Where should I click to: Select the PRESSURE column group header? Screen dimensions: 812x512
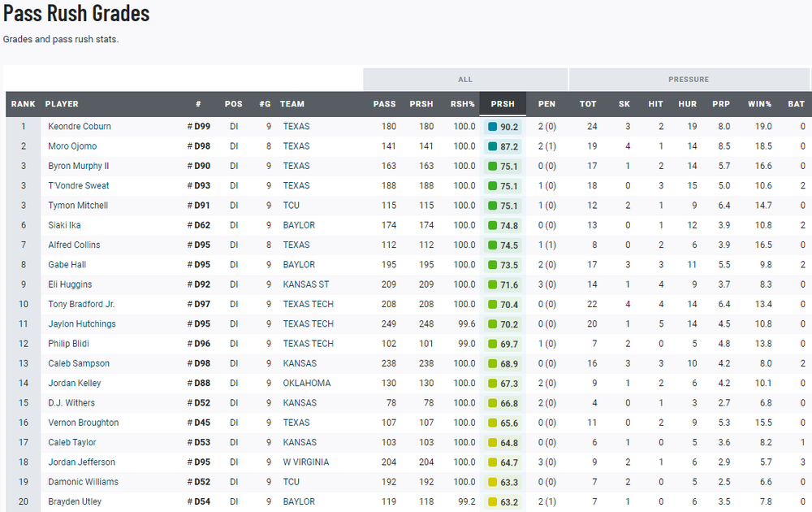click(689, 80)
